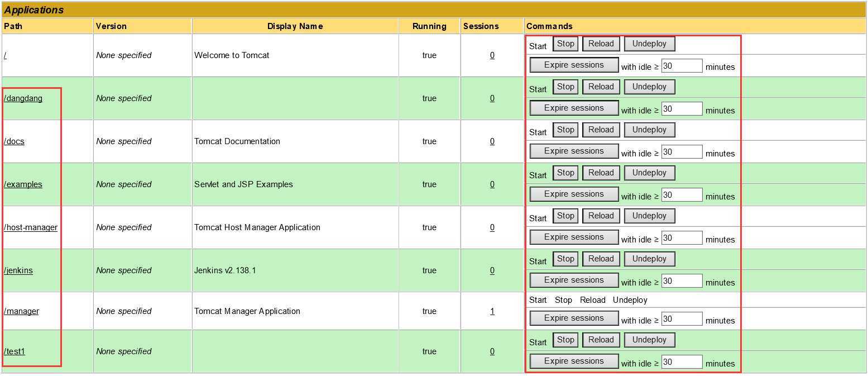
Task: Open the /test1 path link
Action: (15, 351)
